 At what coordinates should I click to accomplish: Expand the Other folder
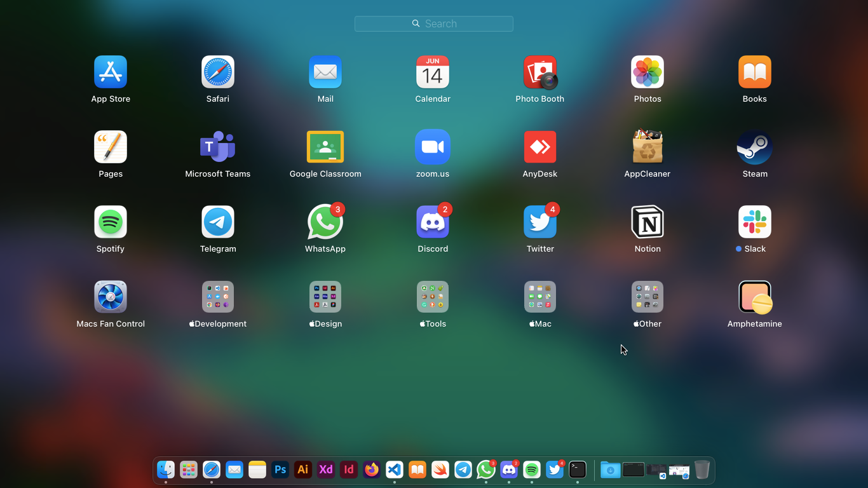click(x=648, y=297)
